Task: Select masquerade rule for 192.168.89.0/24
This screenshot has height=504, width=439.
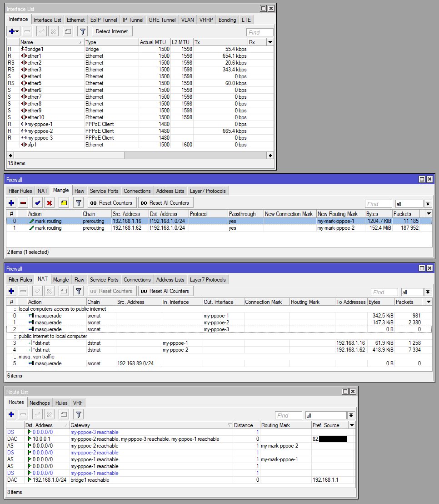Action: pyautogui.click(x=219, y=363)
